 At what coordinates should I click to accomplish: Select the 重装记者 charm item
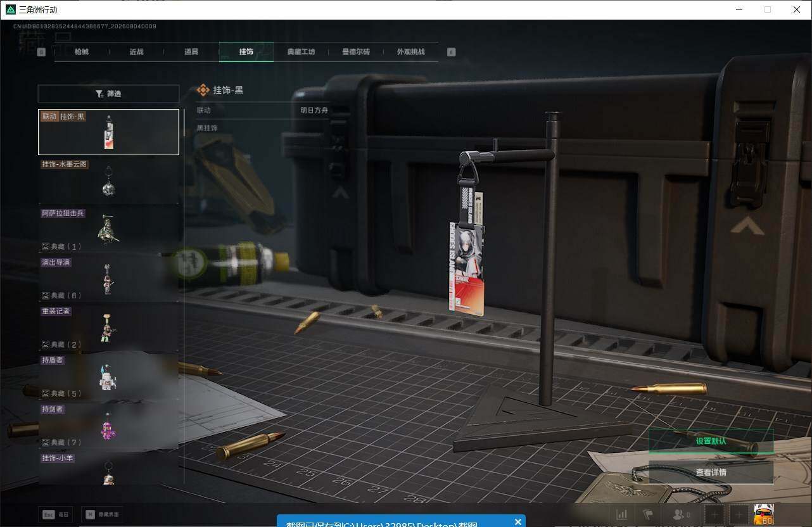point(108,327)
